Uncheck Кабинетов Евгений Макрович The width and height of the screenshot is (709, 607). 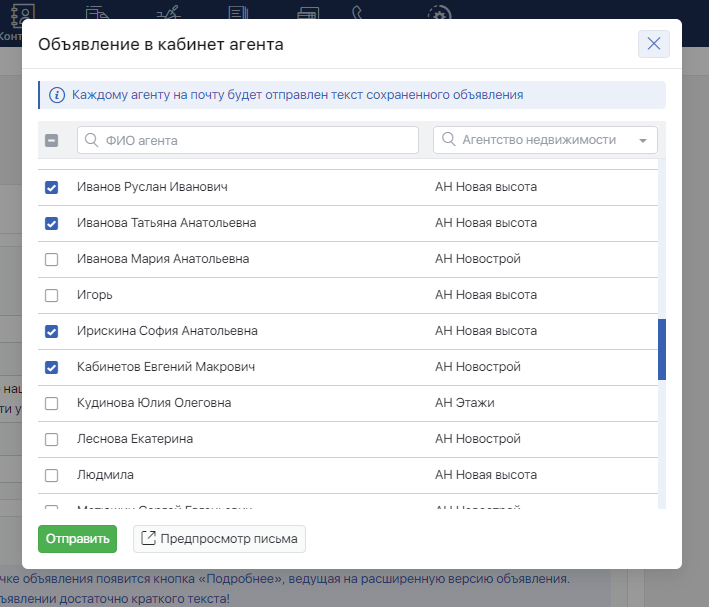(52, 367)
